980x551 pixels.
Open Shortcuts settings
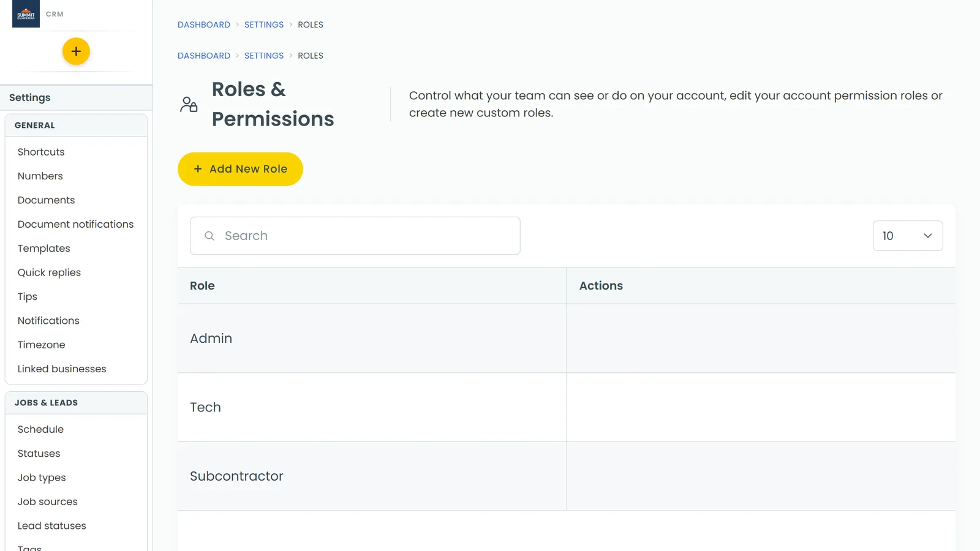[x=41, y=152]
